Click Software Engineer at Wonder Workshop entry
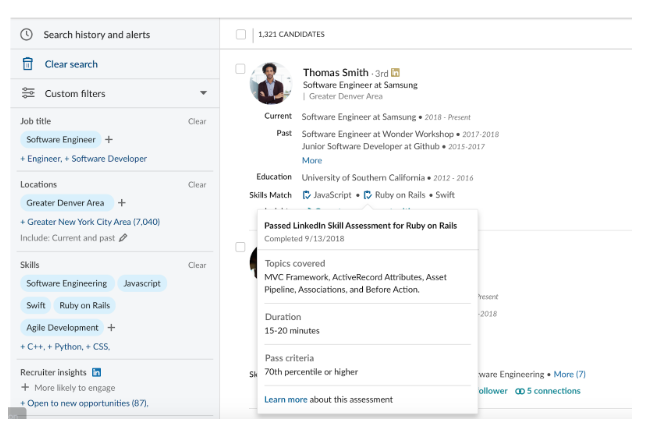This screenshot has height=431, width=660. pos(378,134)
